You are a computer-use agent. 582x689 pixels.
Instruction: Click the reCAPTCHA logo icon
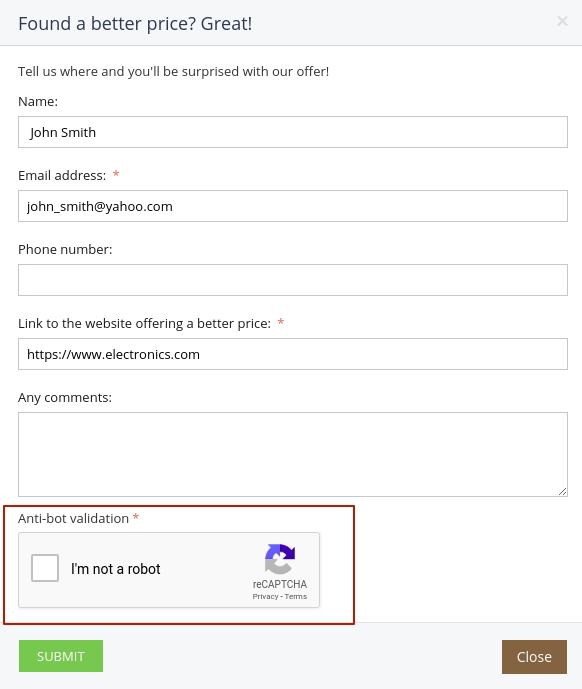[x=280, y=559]
